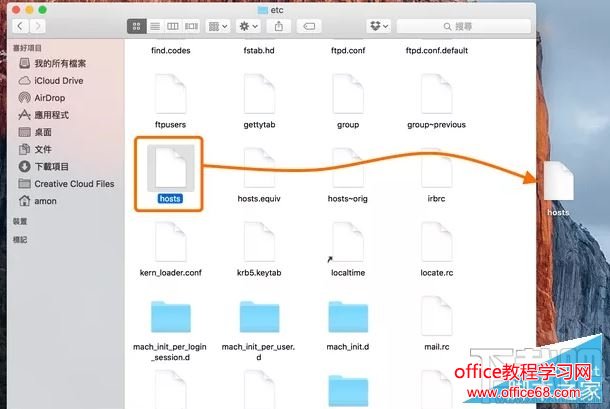Open the Dropbox toolbar dropdown
610x409 pixels.
coord(379,26)
